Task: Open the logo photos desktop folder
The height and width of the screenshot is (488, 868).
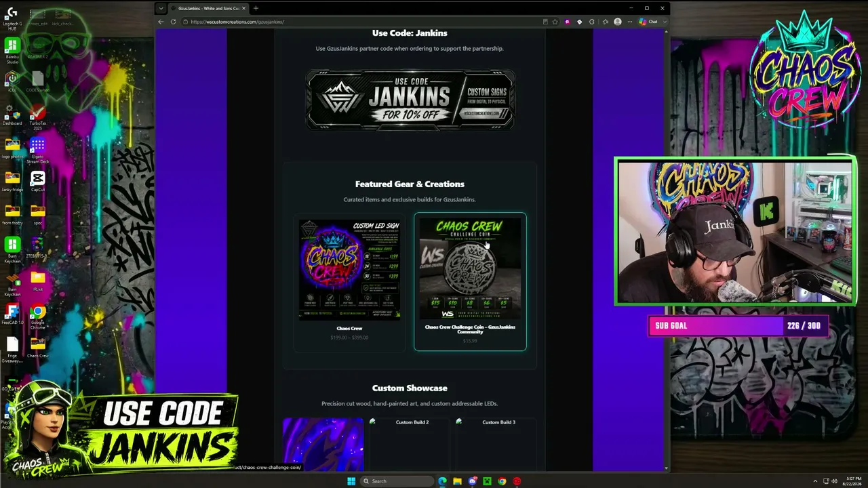Action: tap(12, 148)
